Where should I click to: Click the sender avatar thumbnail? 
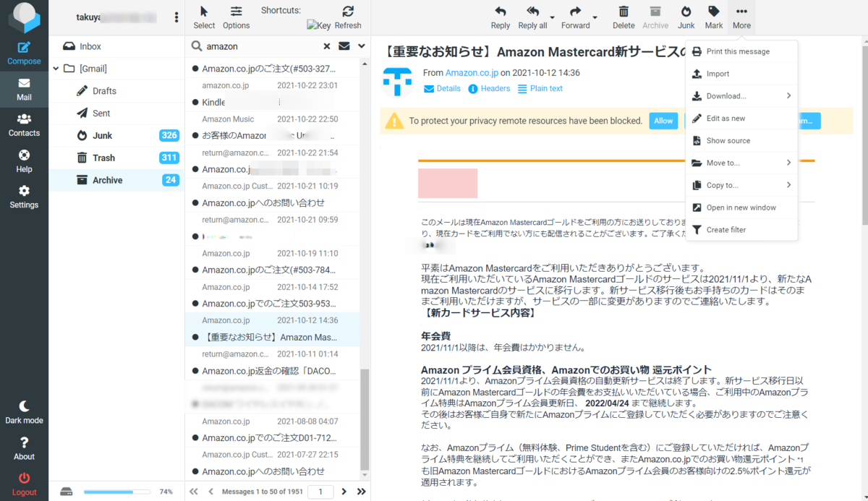coord(397,81)
